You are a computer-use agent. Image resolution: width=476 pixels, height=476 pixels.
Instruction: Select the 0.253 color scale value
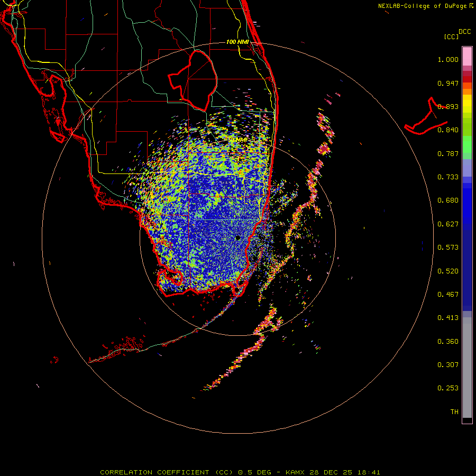(448, 388)
